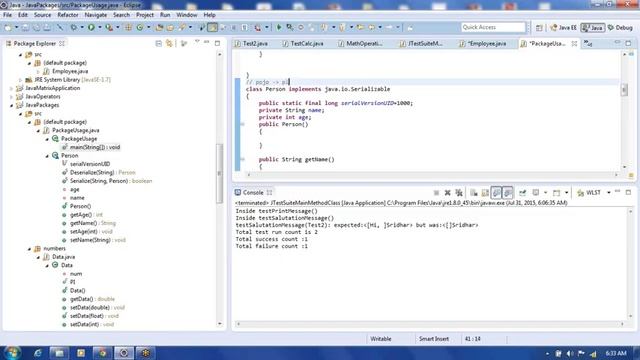Open dropdown arrow next to Run button
Image resolution: width=640 pixels, height=360 pixels.
100,27
